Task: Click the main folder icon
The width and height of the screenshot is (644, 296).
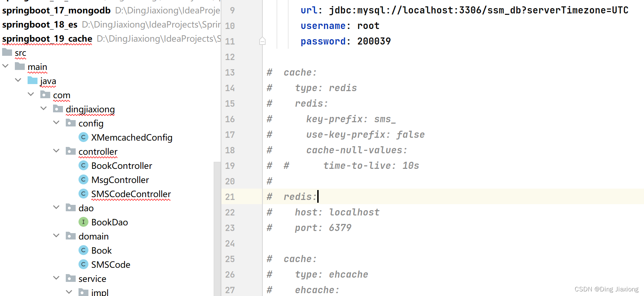Action: pyautogui.click(x=20, y=66)
